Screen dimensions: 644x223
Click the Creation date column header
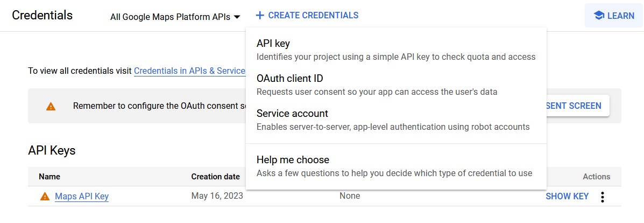coord(216,177)
